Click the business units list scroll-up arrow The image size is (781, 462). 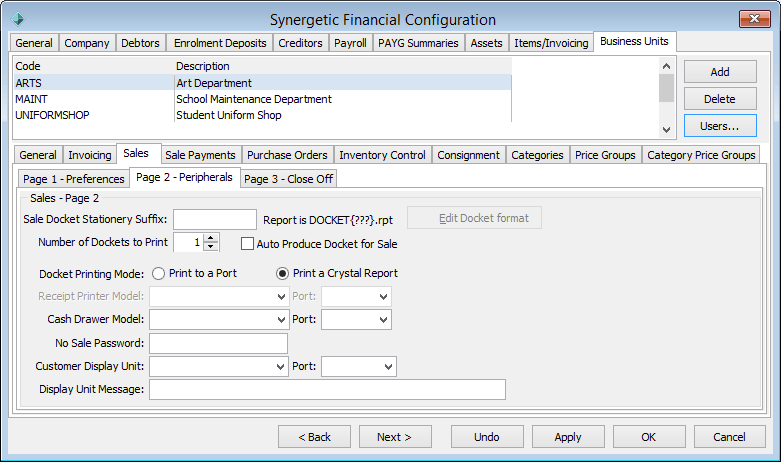[666, 66]
